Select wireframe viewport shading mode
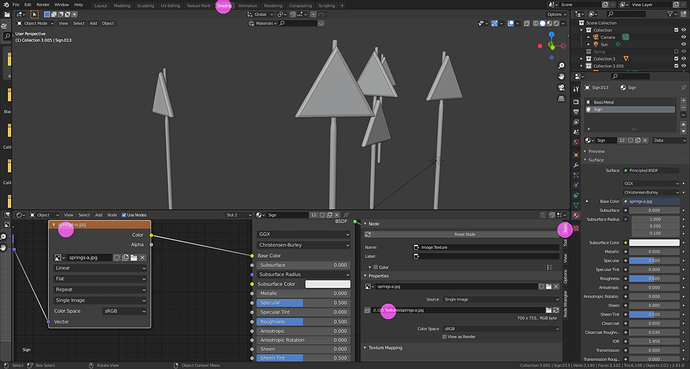The image size is (690, 369). click(536, 23)
